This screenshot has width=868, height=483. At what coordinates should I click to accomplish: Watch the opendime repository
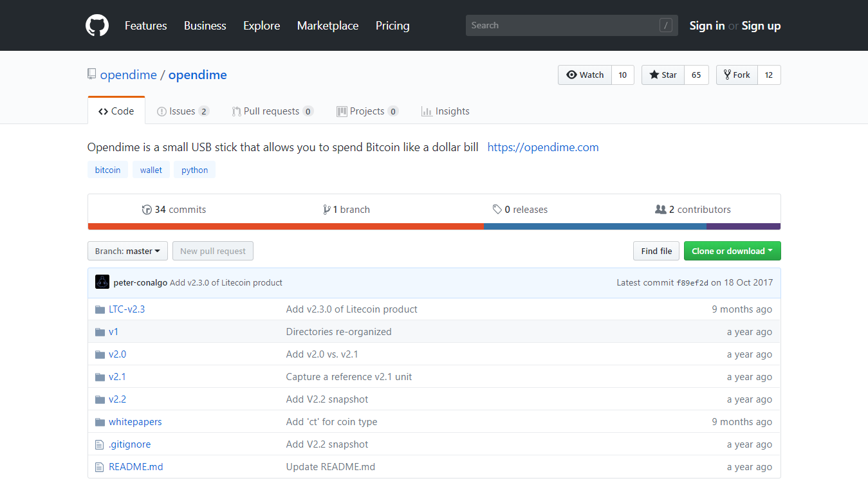tap(585, 75)
